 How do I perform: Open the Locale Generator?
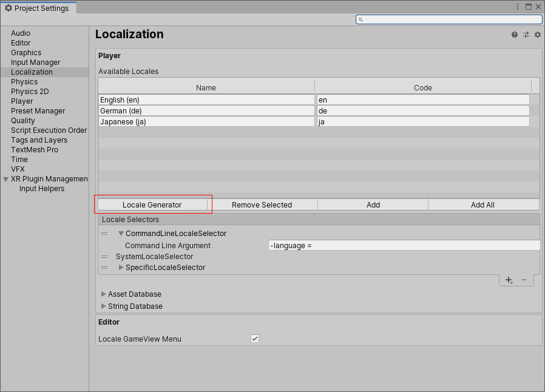click(x=152, y=204)
